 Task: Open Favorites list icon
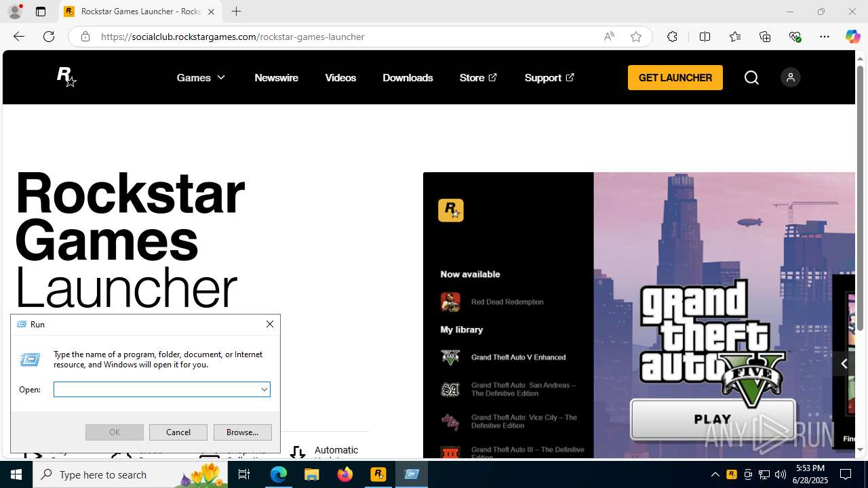click(735, 37)
